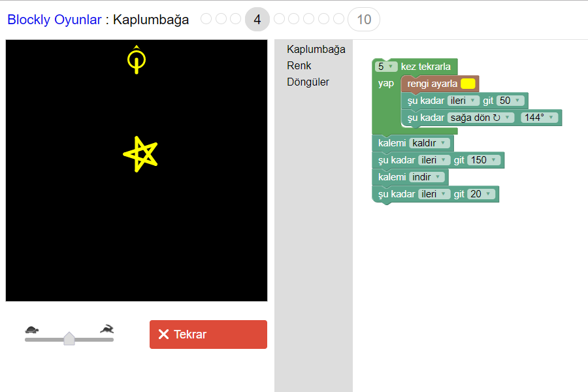Open the distance 150 dropdown
The image size is (588, 392).
(483, 160)
